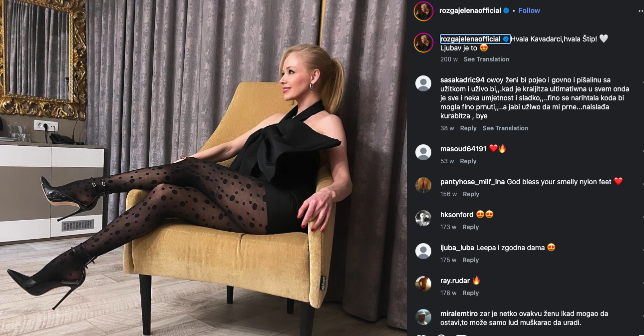Viewport: 644px width, 336px height.
Task: Open ljuba_luba profile avatar
Action: 423,251
